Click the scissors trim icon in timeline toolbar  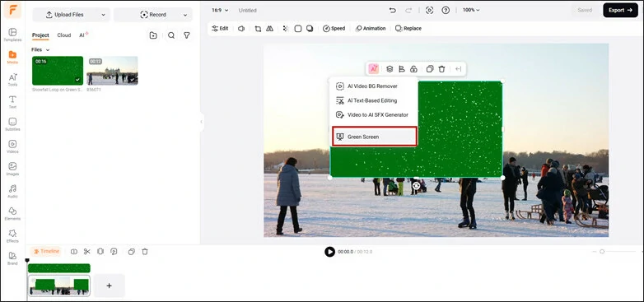tap(87, 252)
